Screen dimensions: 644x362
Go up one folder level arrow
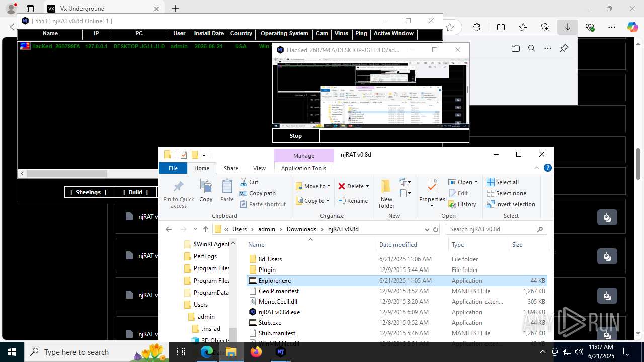pos(206,229)
